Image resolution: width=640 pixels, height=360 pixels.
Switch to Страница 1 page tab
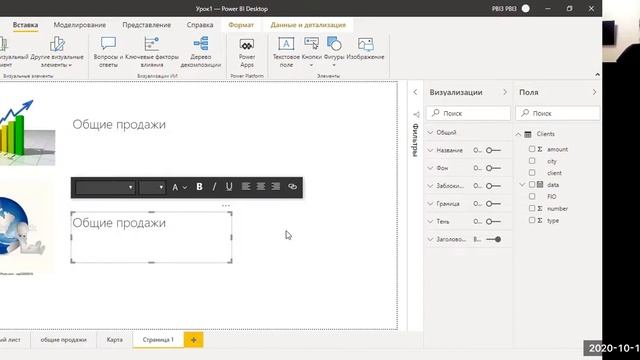[x=158, y=340]
